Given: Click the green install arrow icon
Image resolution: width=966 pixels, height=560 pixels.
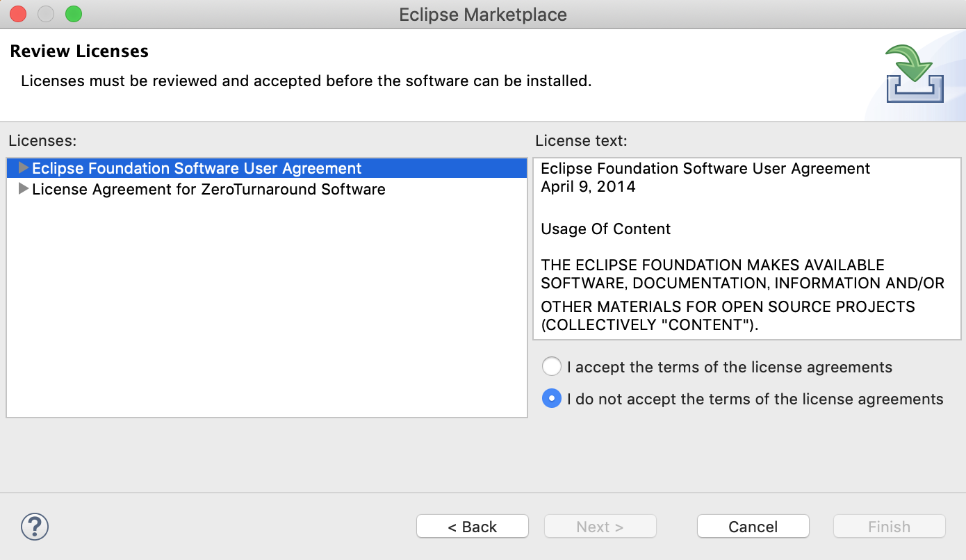Looking at the screenshot, I should pos(914,74).
